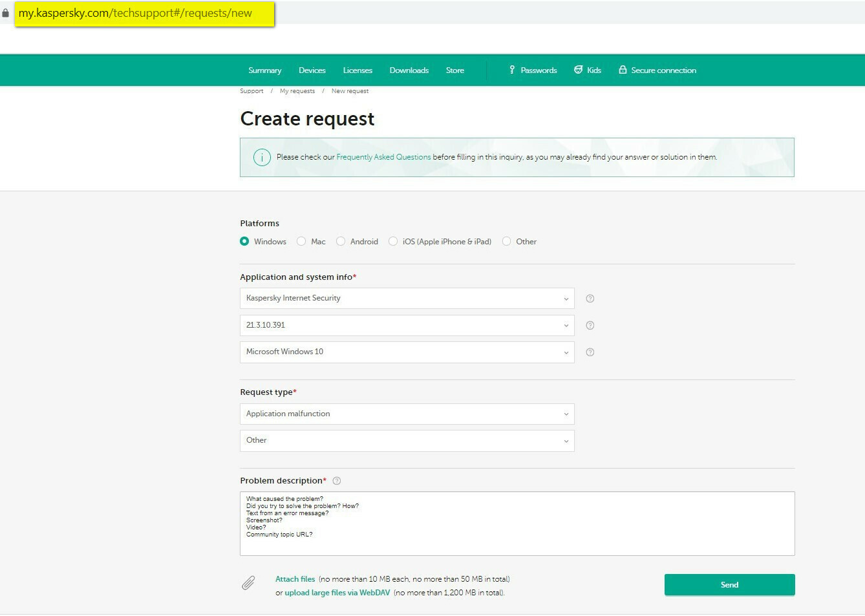Click help icon beside Problem description label

[x=336, y=481]
